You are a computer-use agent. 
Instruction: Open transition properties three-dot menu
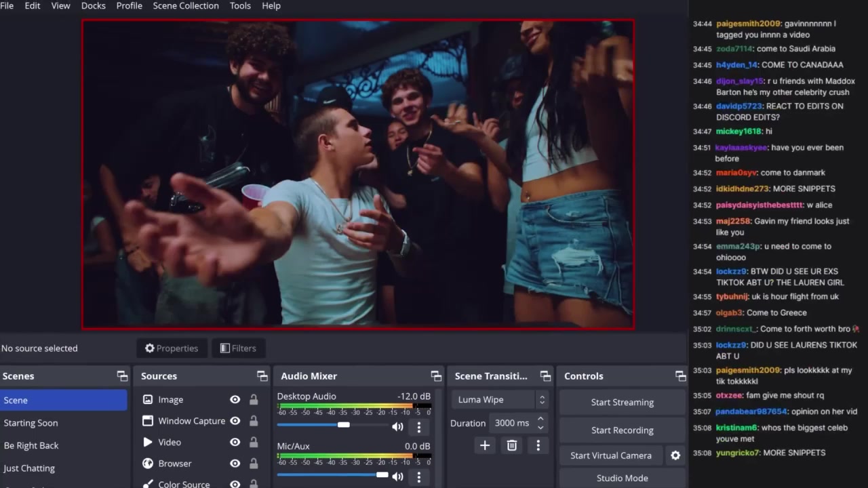point(538,445)
